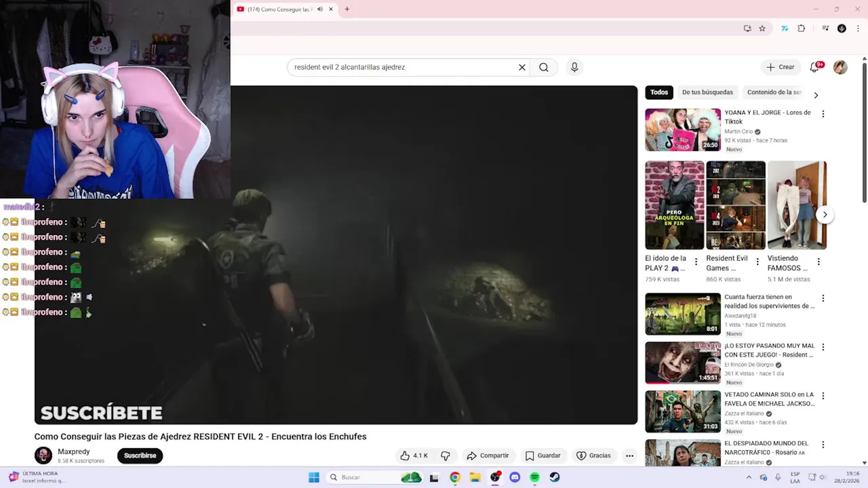Open ¡LO ESTOY PASANDO MUY MAL video

pos(683,363)
